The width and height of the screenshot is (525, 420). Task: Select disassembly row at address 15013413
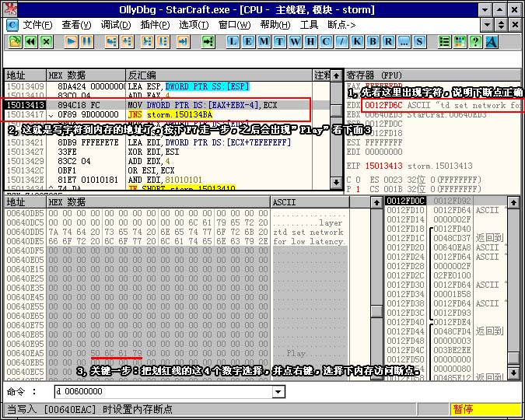tap(167, 105)
